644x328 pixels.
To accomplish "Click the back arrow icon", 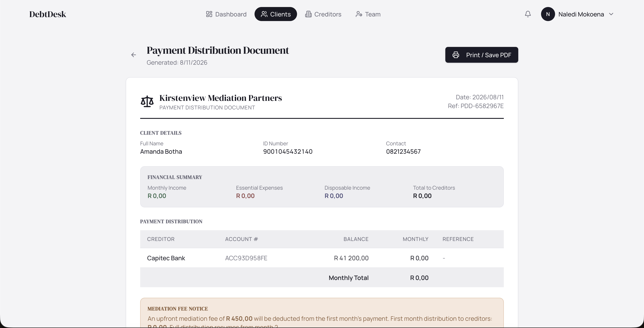I will [x=133, y=55].
